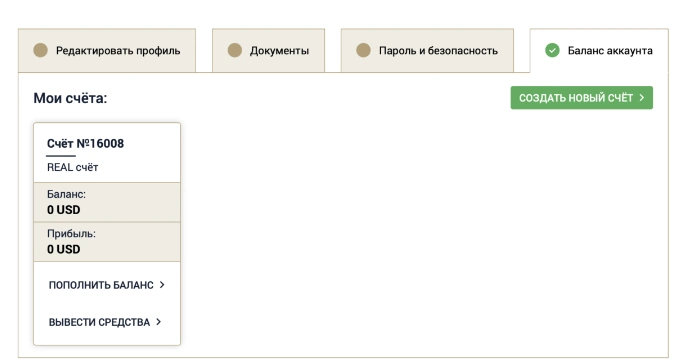Click the green checkmark icon on Баланс аккаунта
This screenshot has height=363, width=681.
coord(552,50)
